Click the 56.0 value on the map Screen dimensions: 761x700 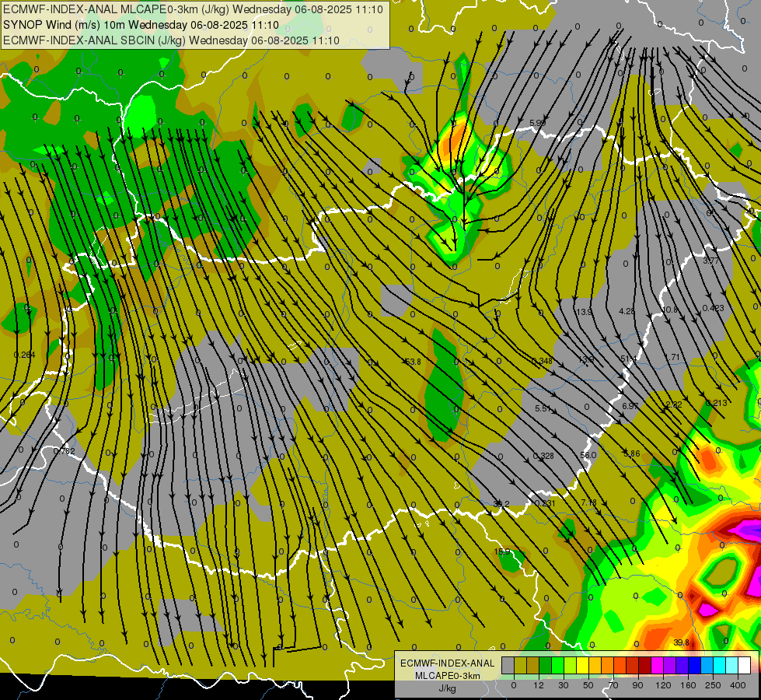[588, 455]
